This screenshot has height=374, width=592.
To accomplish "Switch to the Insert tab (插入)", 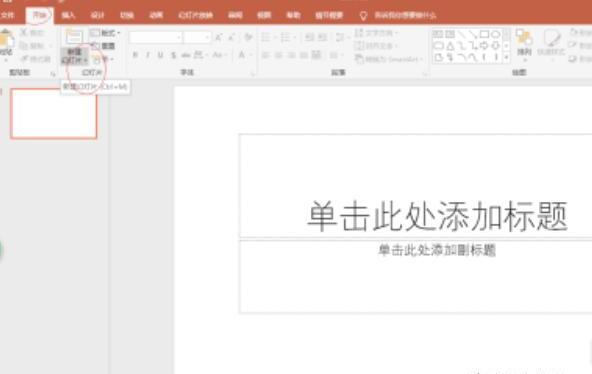I will click(68, 15).
